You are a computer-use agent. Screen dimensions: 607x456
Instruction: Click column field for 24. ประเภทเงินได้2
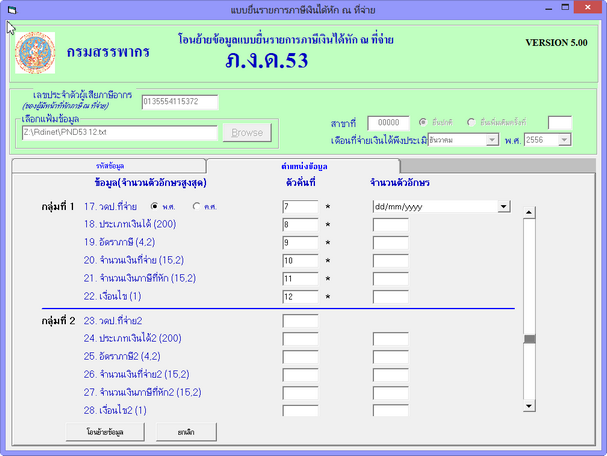tap(300, 339)
